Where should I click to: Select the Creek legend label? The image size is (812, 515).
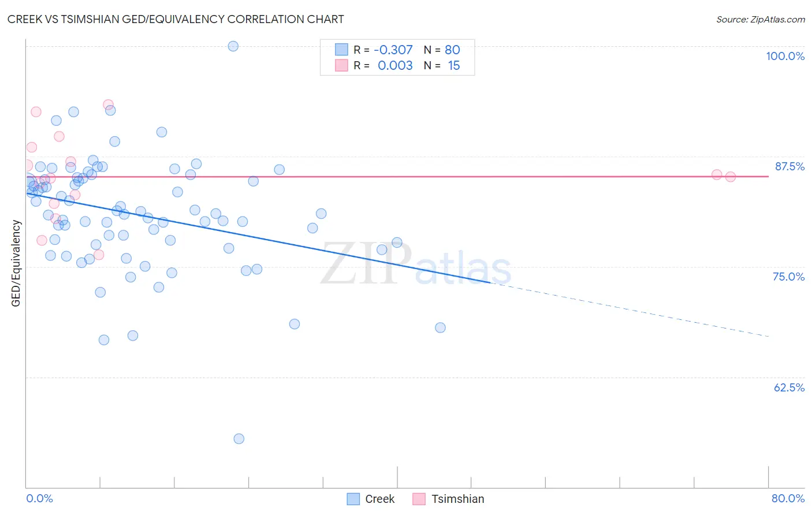pos(380,499)
